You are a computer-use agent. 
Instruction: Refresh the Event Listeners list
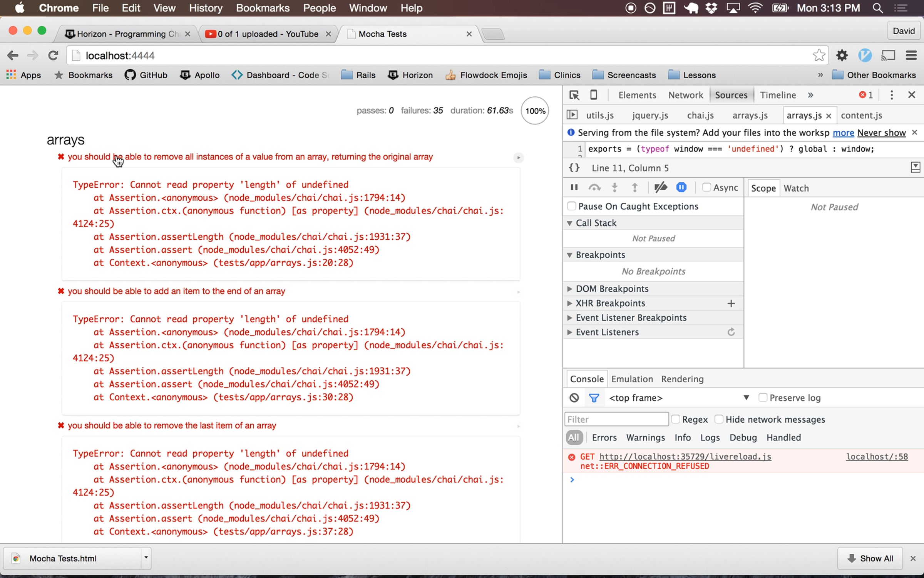click(x=731, y=332)
